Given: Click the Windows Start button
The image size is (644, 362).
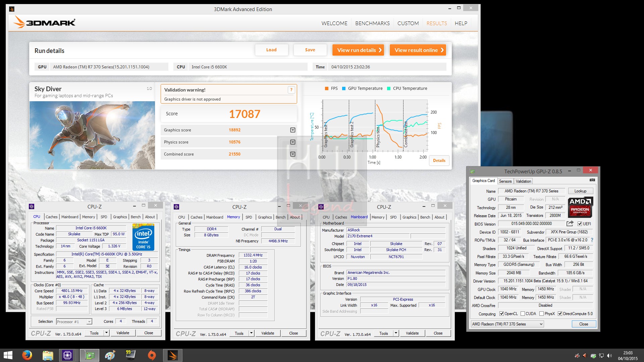Looking at the screenshot, I should 7,355.
